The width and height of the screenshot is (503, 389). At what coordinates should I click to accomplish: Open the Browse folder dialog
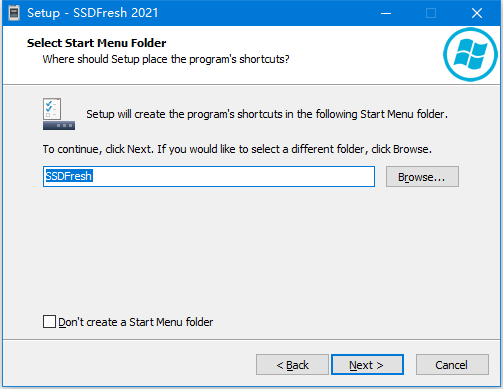[x=422, y=177]
